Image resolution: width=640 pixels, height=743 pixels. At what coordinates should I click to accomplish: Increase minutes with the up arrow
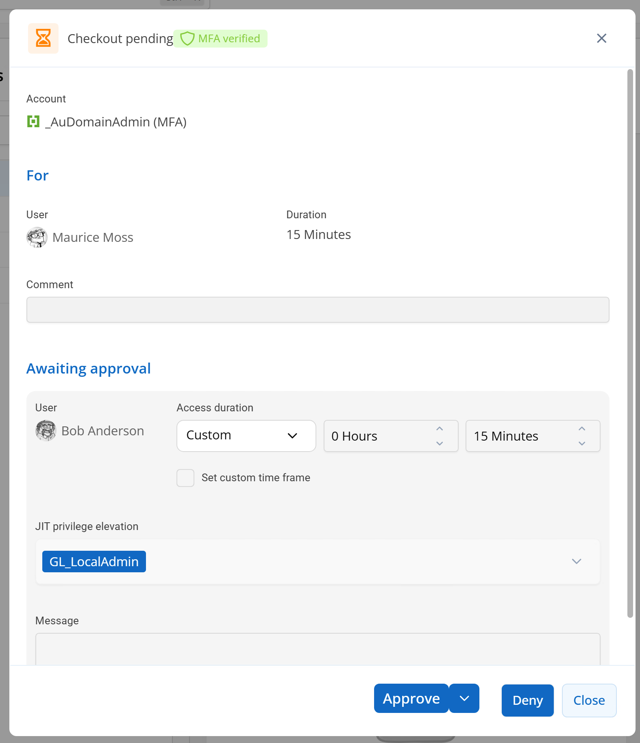pyautogui.click(x=582, y=428)
